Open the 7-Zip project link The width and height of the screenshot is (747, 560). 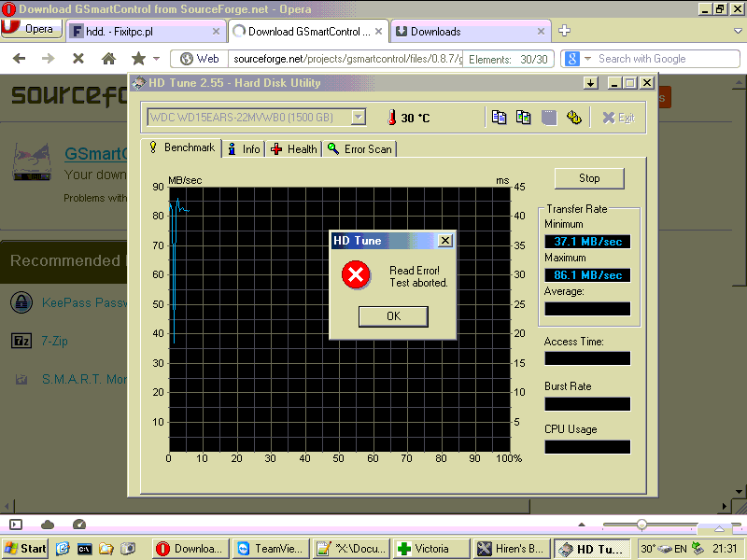click(54, 341)
